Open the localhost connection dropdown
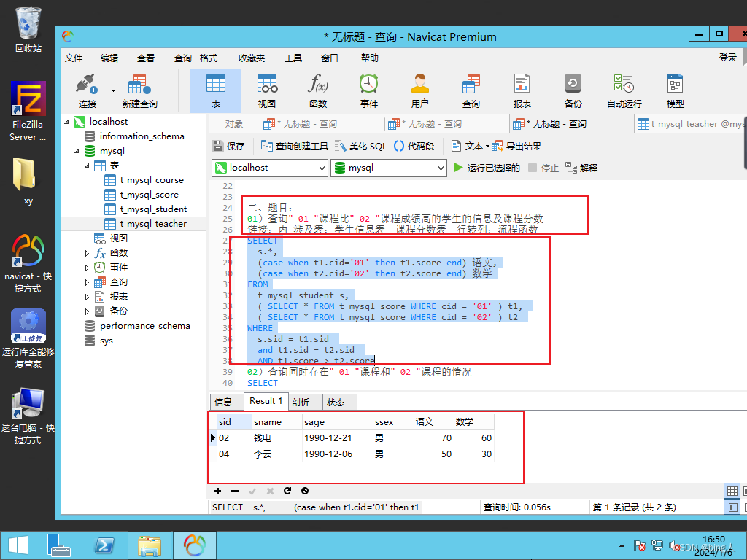The image size is (747, 560). [x=270, y=168]
